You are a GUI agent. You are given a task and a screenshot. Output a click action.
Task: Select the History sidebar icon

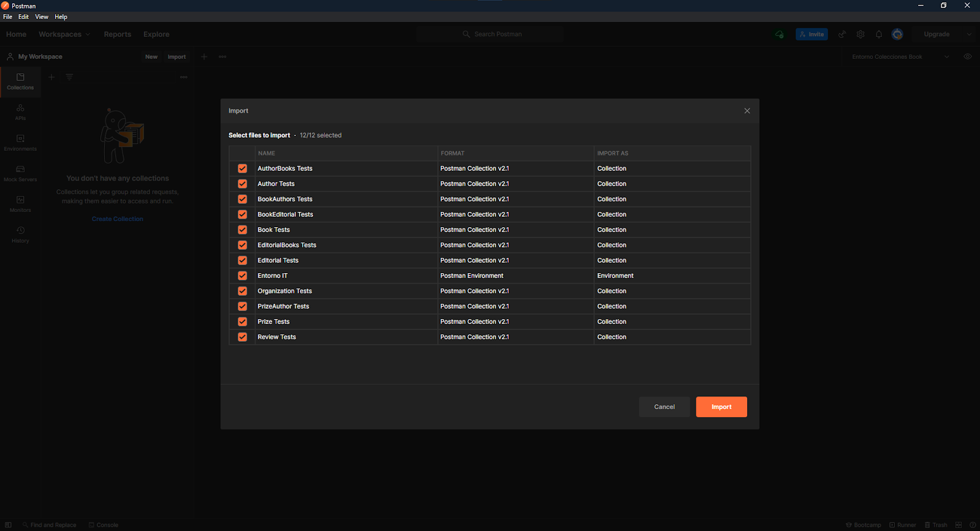tap(20, 235)
